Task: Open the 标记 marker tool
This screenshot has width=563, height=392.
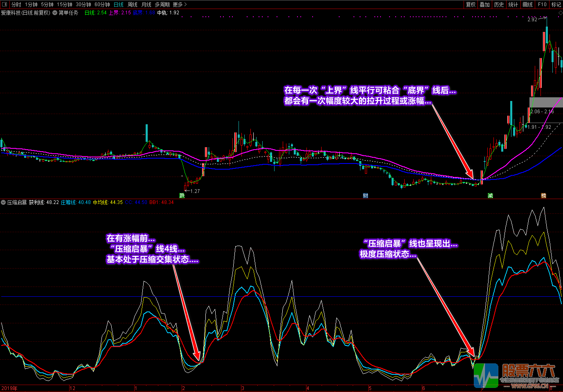Action: point(556,4)
